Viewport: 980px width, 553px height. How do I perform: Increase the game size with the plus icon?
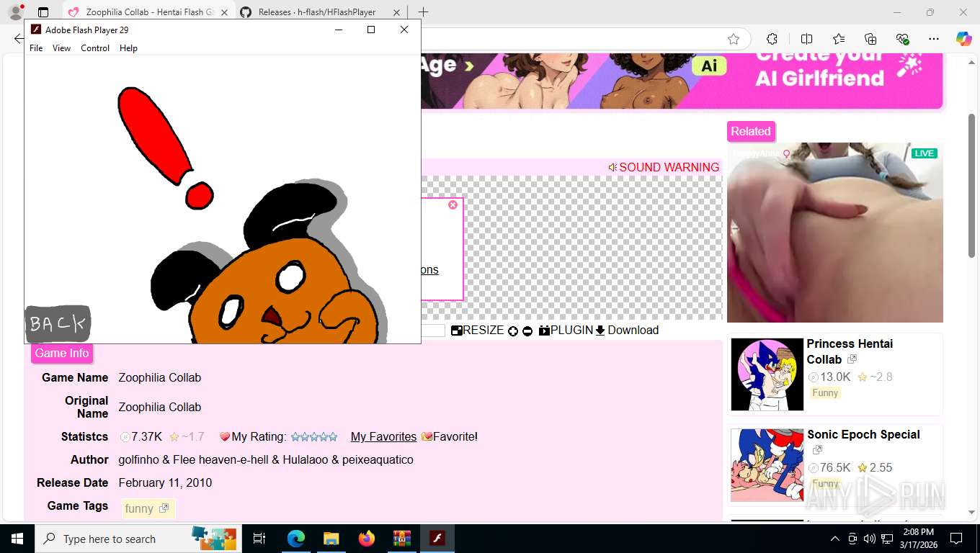pos(513,331)
